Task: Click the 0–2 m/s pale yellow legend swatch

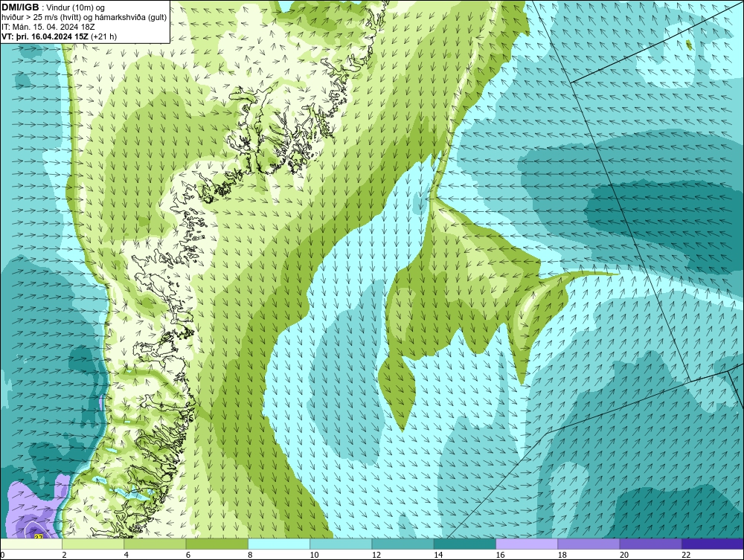Action: click(x=31, y=544)
